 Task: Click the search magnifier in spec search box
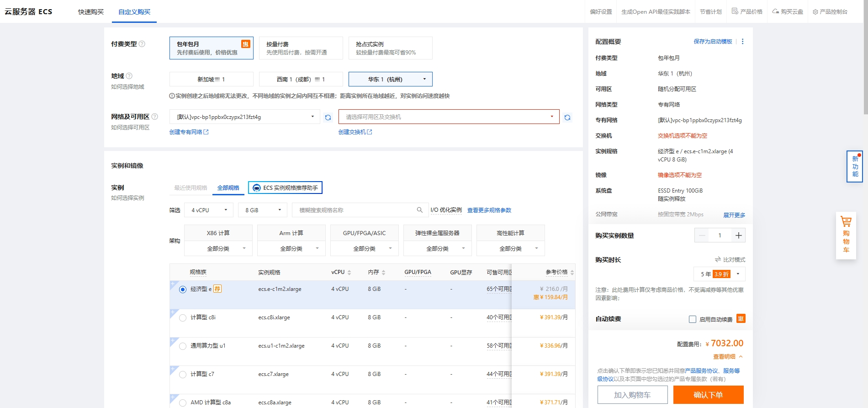point(419,210)
